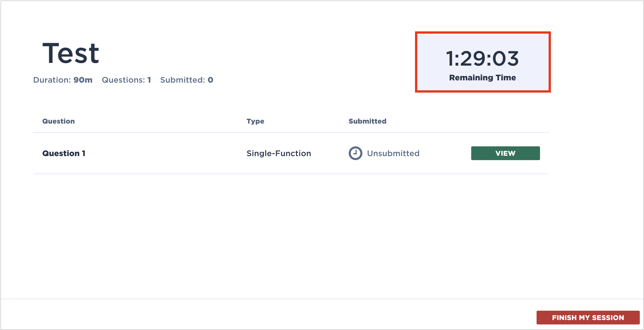Click the Question column header
This screenshot has height=330, width=644.
[x=58, y=121]
